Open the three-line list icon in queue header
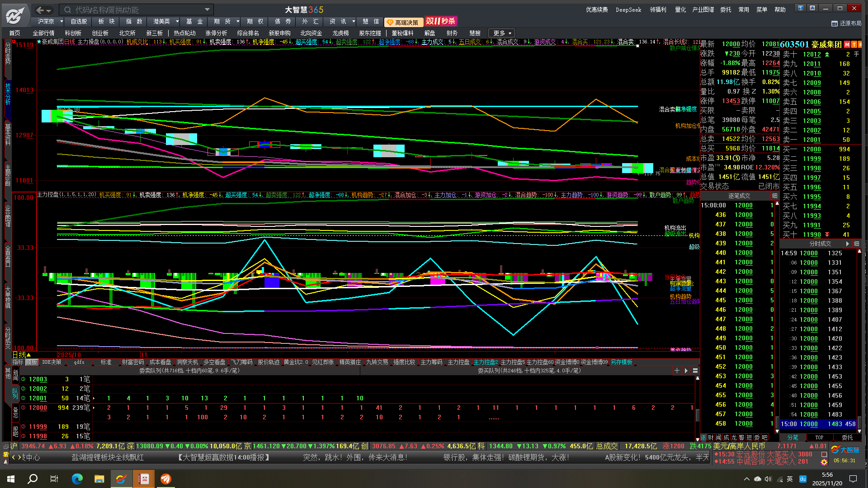This screenshot has height=488, width=868. click(x=695, y=371)
